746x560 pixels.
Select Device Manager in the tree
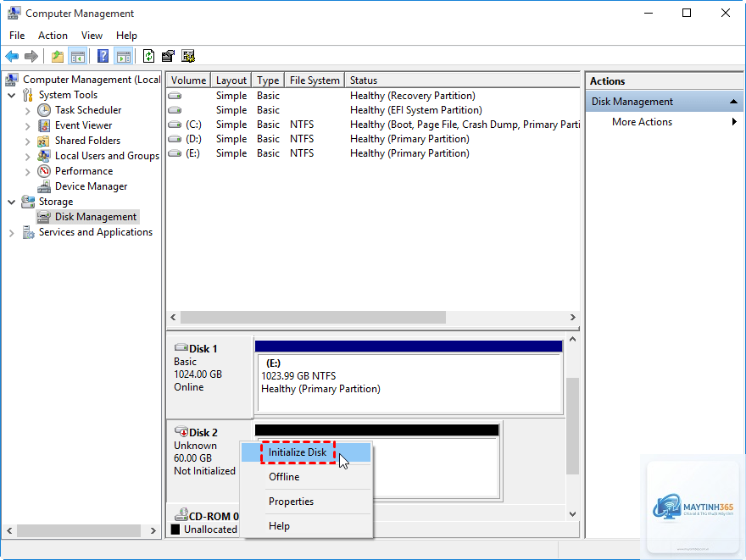point(91,186)
